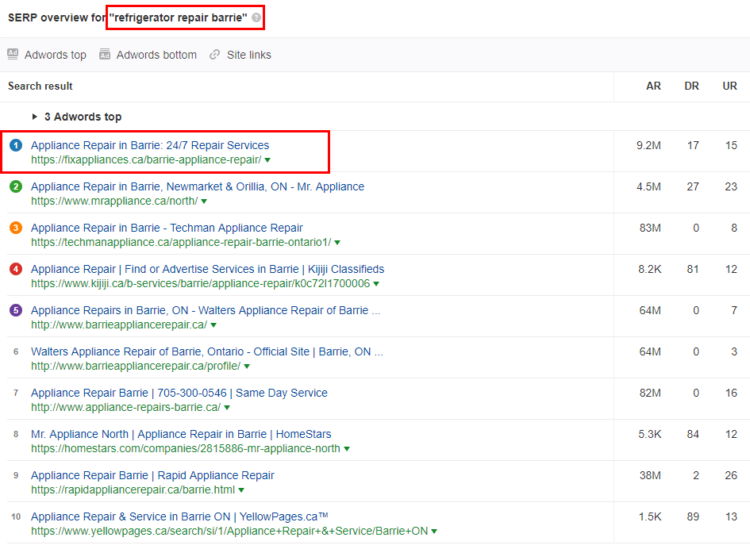Click the homestars.com companies URL
This screenshot has width=750, height=549.
pyautogui.click(x=186, y=448)
